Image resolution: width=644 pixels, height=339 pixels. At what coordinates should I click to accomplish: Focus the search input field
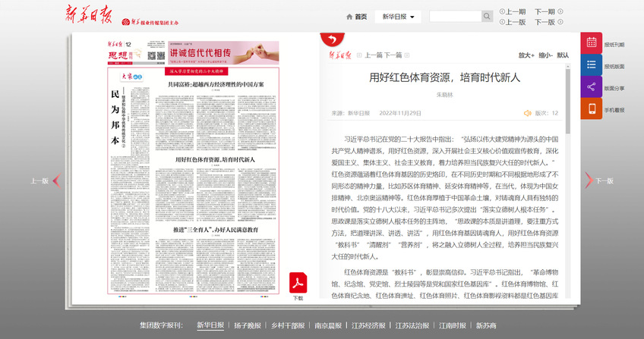point(454,17)
